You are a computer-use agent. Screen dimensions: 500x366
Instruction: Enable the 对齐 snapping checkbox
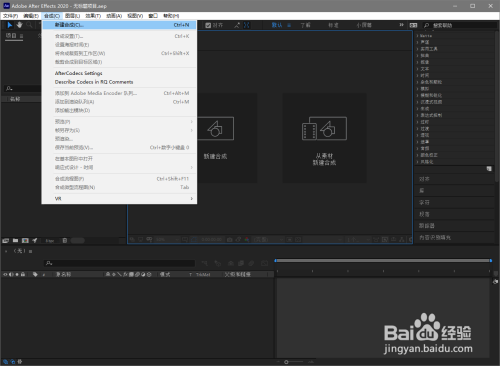208,25
